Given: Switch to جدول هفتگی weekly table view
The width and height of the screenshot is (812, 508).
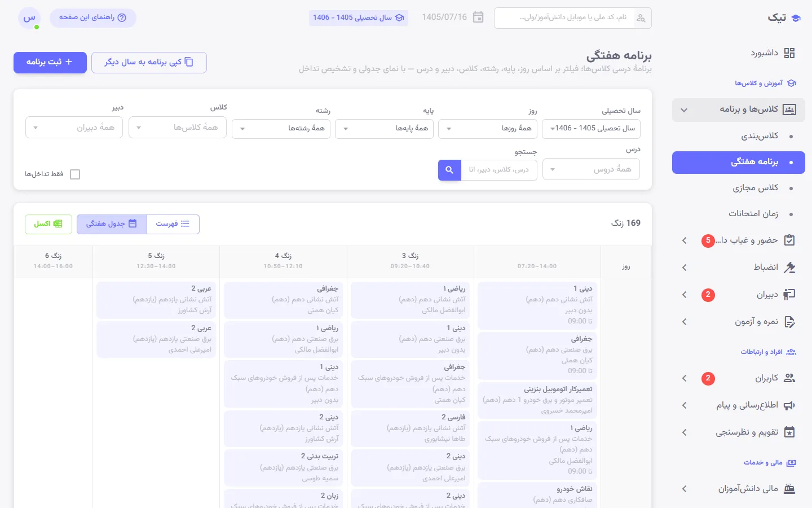Looking at the screenshot, I should click(112, 224).
